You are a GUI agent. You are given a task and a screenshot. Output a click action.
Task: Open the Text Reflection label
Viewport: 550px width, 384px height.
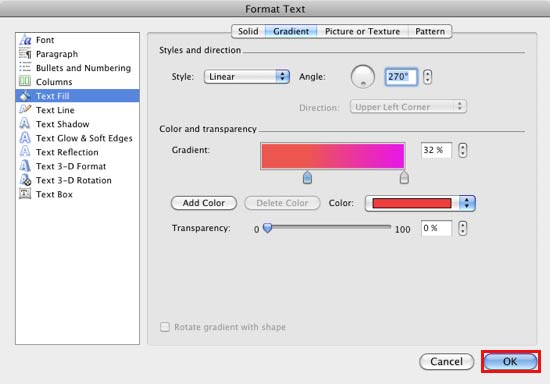(67, 152)
